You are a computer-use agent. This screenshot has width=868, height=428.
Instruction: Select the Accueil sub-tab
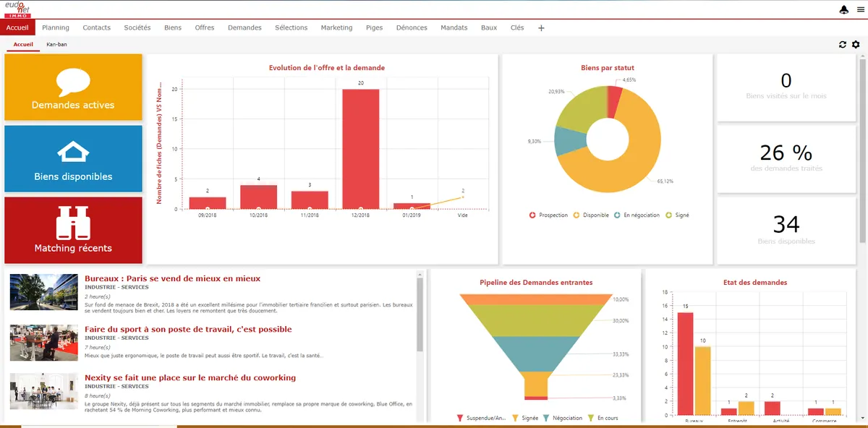(x=23, y=44)
